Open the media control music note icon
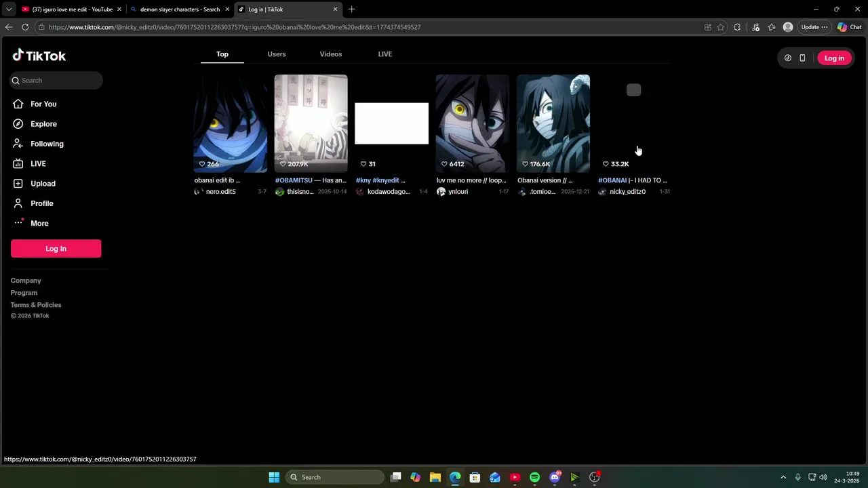The height and width of the screenshot is (488, 868). [x=755, y=27]
